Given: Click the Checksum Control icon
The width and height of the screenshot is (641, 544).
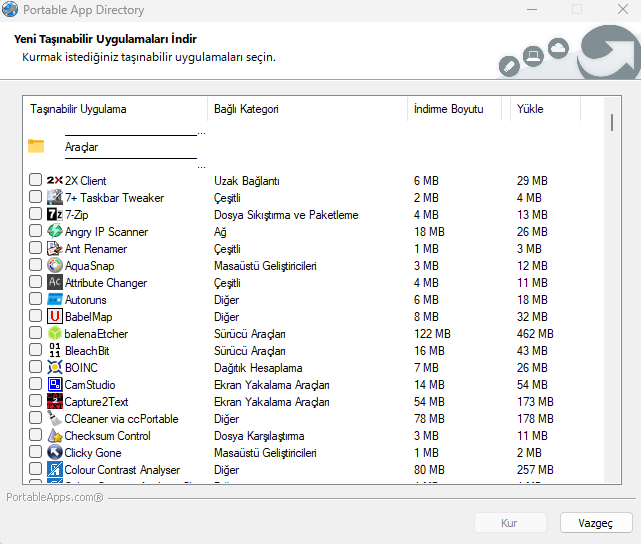Looking at the screenshot, I should click(x=54, y=436).
